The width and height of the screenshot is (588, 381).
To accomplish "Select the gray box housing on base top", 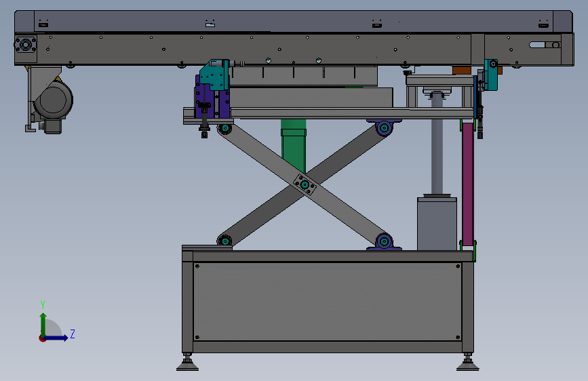I will pyautogui.click(x=437, y=224).
